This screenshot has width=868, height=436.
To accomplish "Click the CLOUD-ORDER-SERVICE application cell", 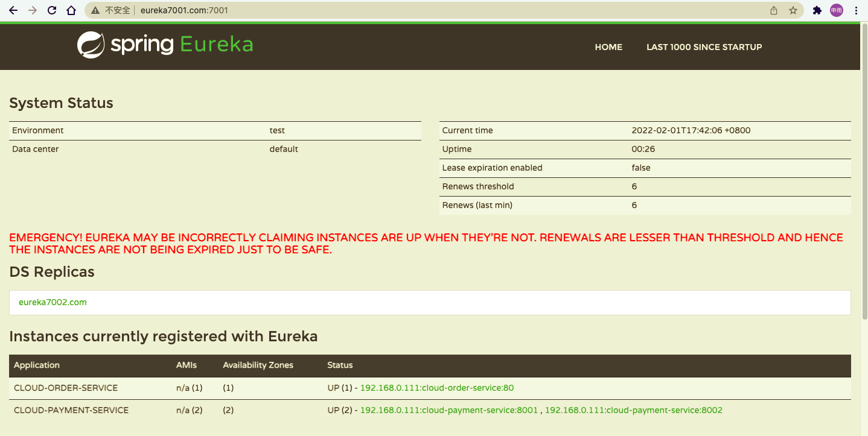I will [66, 388].
